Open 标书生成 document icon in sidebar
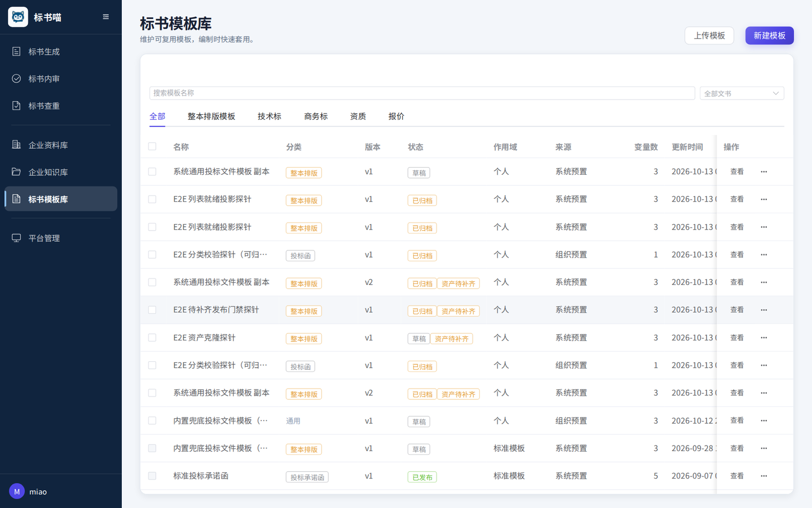 tap(16, 51)
